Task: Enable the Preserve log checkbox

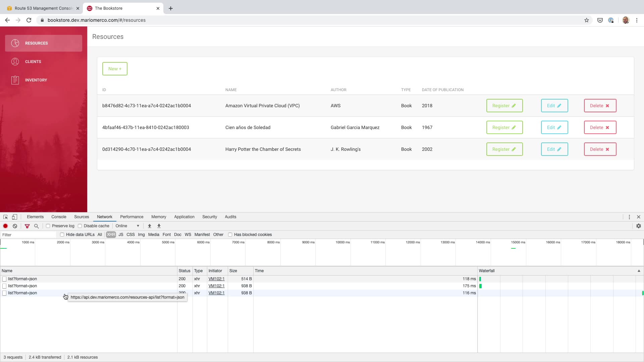Action: (x=48, y=226)
